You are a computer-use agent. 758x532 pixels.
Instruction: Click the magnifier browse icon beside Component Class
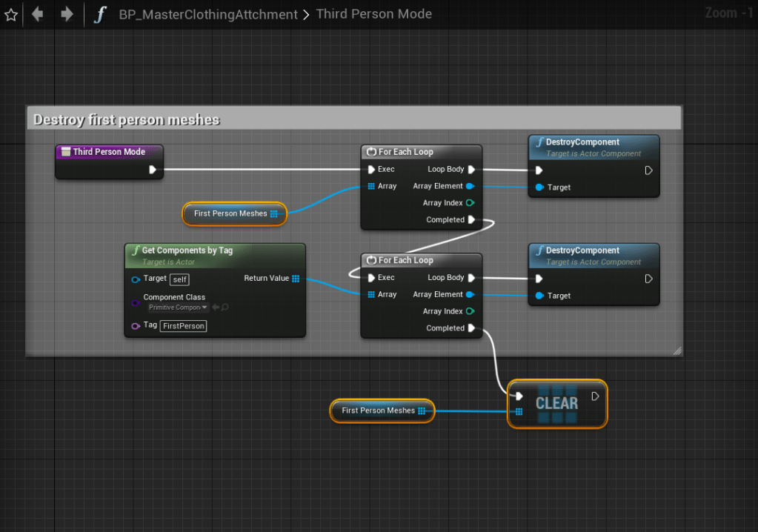[225, 307]
